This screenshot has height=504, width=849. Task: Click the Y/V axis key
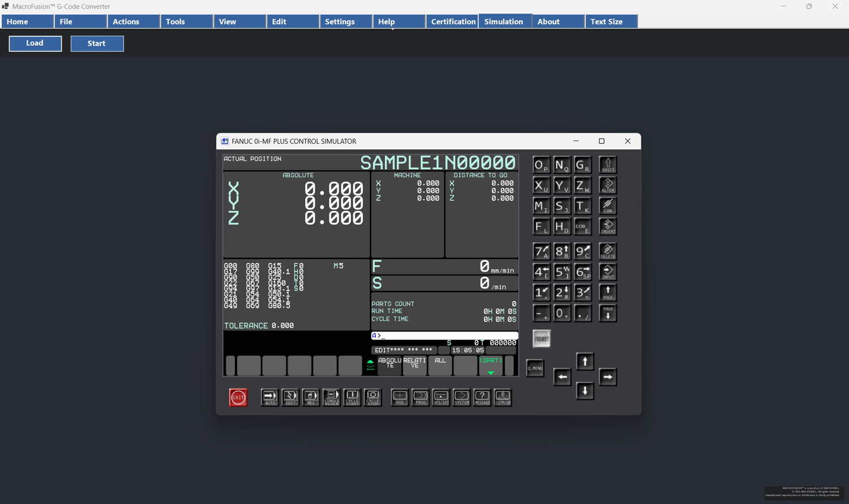point(562,185)
